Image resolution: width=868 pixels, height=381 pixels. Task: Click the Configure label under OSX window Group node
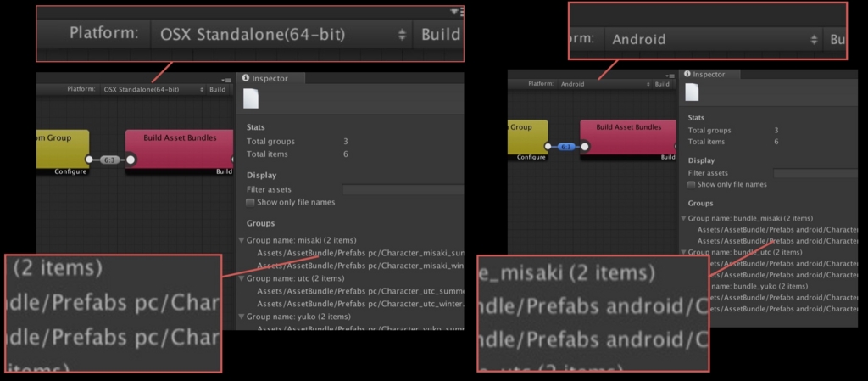[70, 171]
